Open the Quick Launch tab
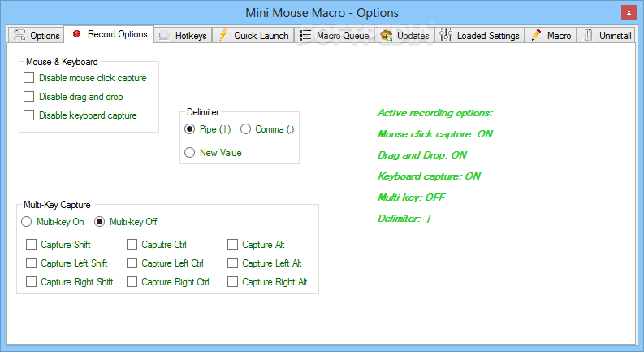Image resolution: width=644 pixels, height=352 pixels. coord(253,36)
